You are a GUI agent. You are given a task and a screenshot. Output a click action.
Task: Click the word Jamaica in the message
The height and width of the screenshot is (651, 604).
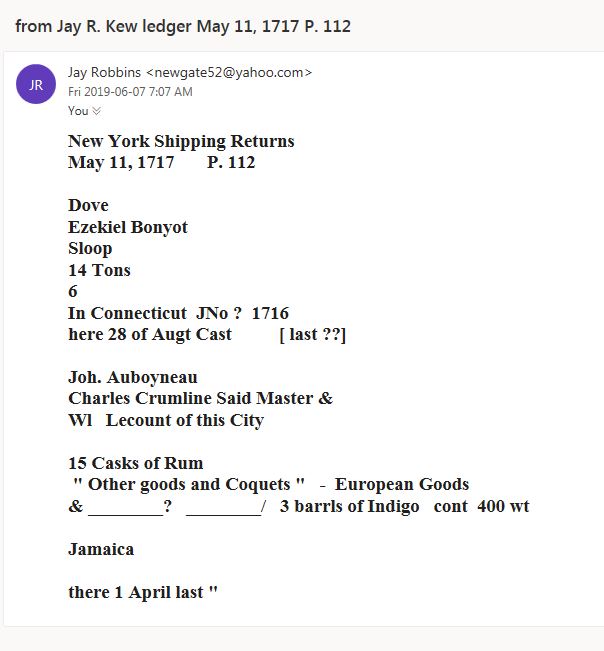tap(101, 550)
